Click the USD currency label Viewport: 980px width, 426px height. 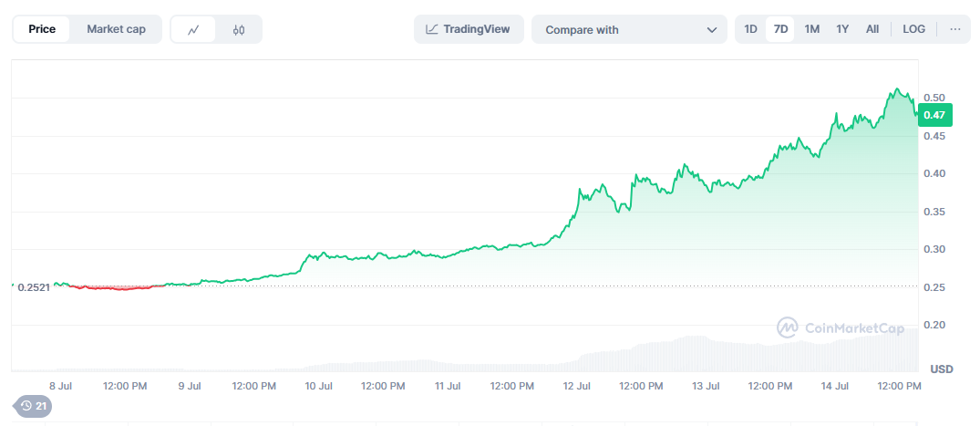point(941,369)
